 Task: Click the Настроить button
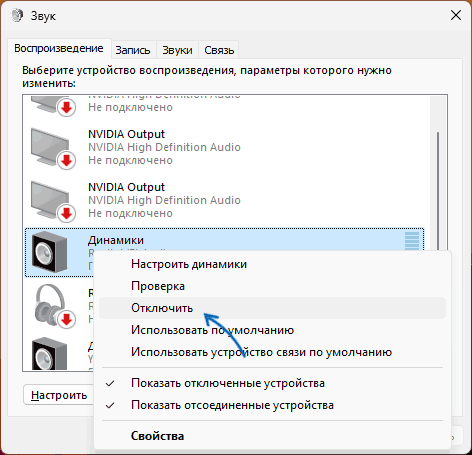pos(59,395)
